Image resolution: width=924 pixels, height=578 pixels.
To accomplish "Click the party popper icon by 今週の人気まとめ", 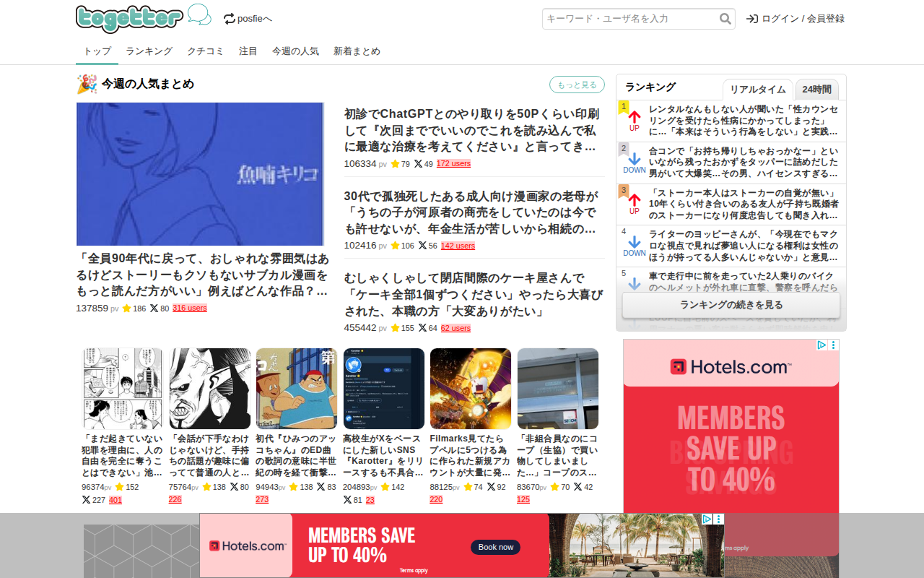I will pos(87,84).
